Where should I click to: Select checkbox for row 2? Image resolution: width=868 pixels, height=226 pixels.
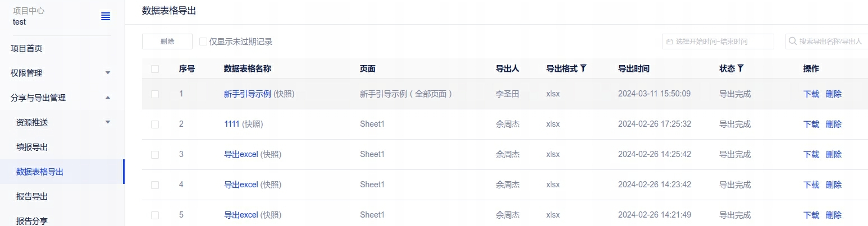(x=155, y=124)
